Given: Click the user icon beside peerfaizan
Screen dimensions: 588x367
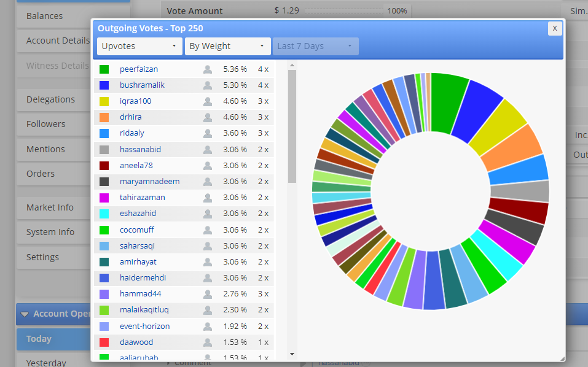Looking at the screenshot, I should [x=208, y=69].
